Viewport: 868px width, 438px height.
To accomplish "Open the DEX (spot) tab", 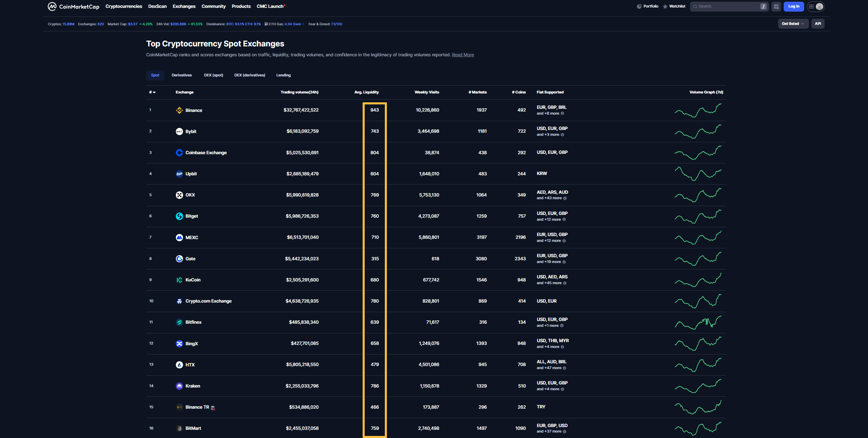I will click(x=213, y=75).
